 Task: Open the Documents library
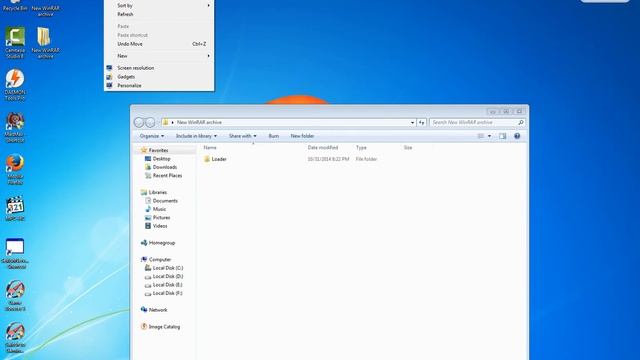pos(161,201)
